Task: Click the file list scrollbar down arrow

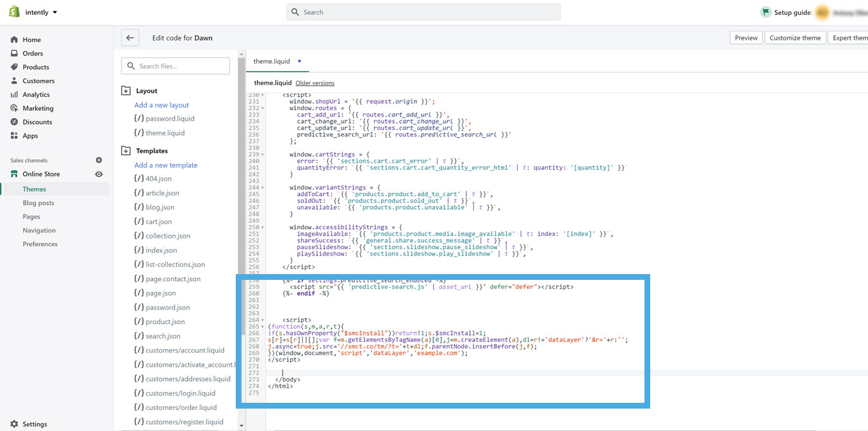Action: coord(242,426)
